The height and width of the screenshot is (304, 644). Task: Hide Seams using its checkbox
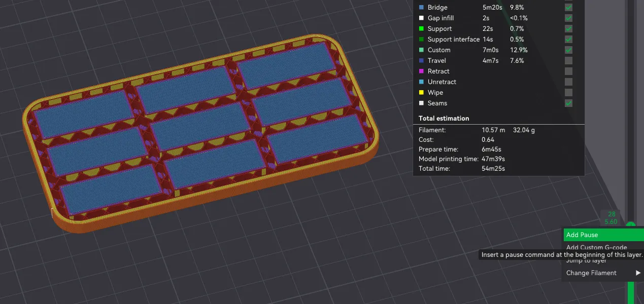click(x=569, y=103)
